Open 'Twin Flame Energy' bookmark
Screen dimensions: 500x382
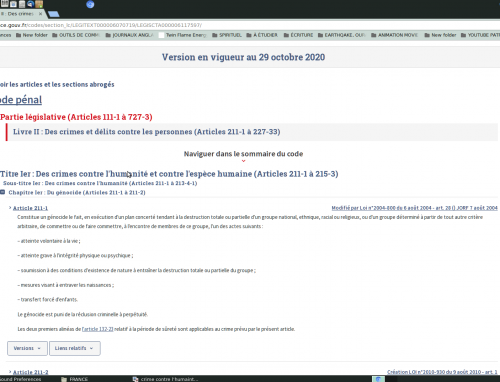pyautogui.click(x=182, y=35)
